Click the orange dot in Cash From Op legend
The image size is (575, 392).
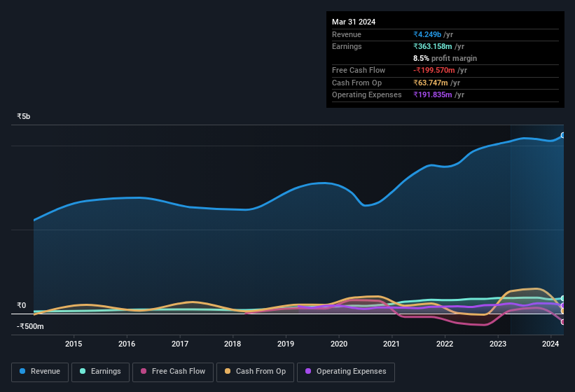pos(228,371)
